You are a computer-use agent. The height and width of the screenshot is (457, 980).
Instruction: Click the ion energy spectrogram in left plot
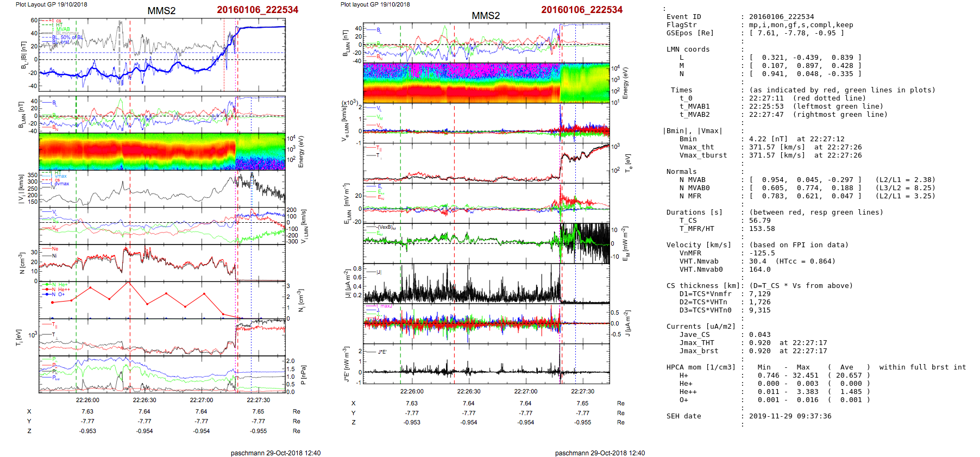click(162, 151)
